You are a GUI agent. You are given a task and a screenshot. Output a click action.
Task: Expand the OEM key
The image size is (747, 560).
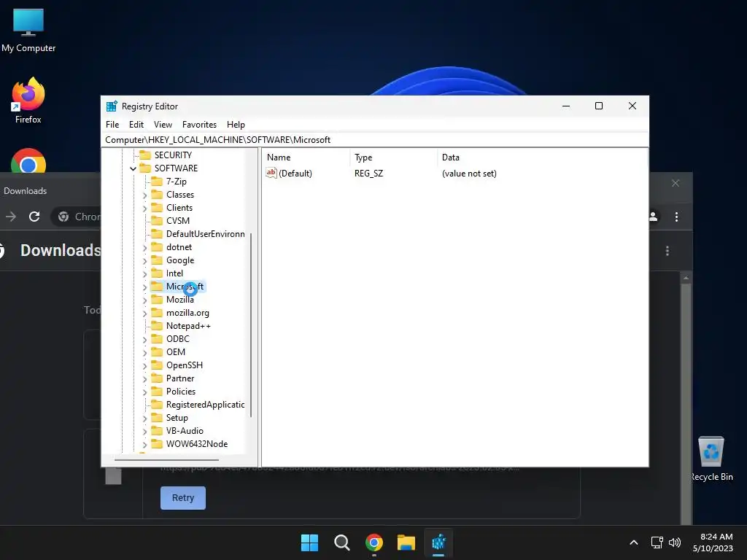coord(145,353)
